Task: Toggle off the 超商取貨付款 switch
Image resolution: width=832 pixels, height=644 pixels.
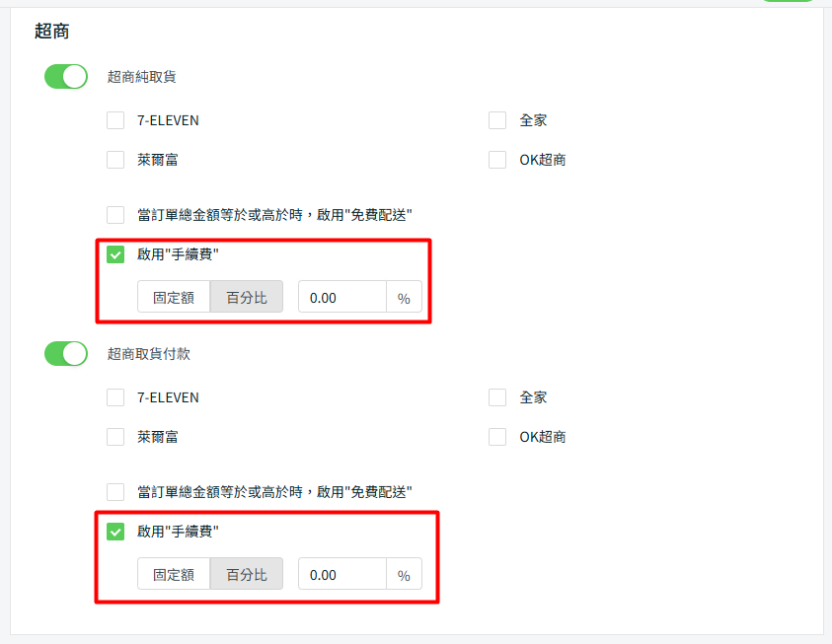Action: click(66, 353)
